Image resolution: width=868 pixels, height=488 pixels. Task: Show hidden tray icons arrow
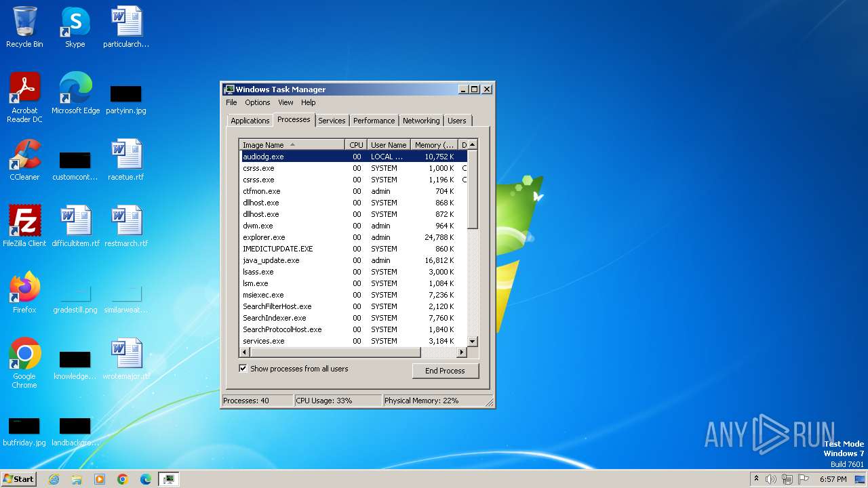coord(756,479)
